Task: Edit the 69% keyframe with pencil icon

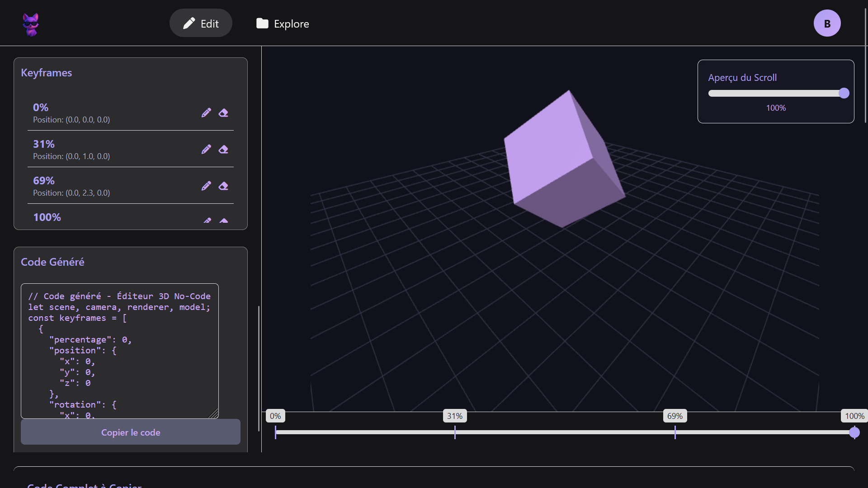Action: tap(206, 186)
